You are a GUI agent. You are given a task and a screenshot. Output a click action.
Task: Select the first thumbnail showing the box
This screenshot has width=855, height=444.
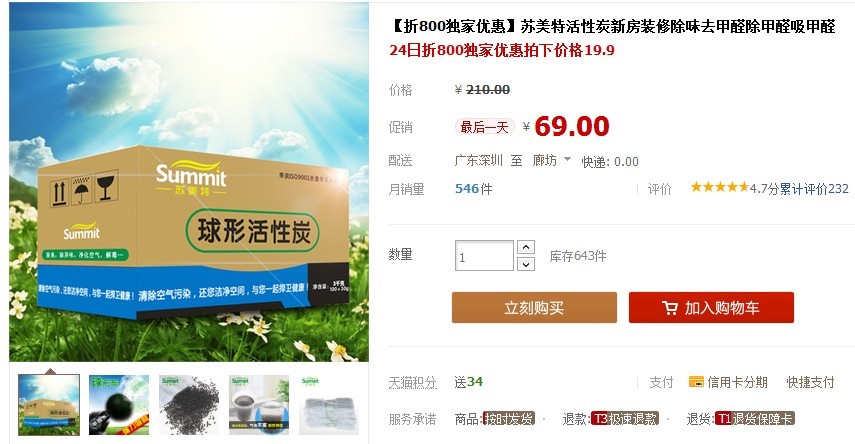(49, 405)
